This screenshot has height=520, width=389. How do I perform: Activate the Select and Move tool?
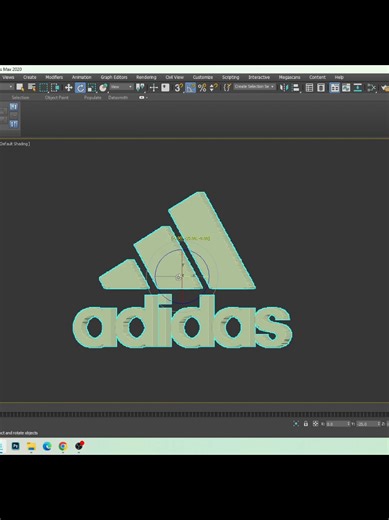tap(68, 88)
